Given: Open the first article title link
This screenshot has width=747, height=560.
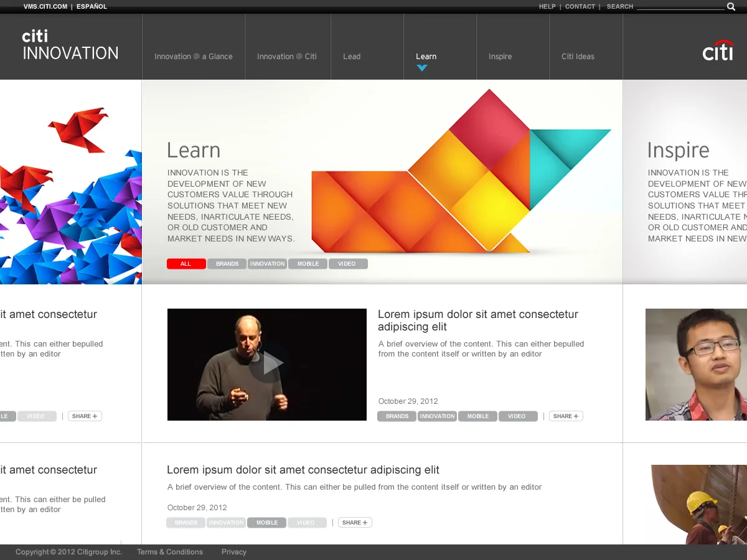Looking at the screenshot, I should click(x=478, y=320).
